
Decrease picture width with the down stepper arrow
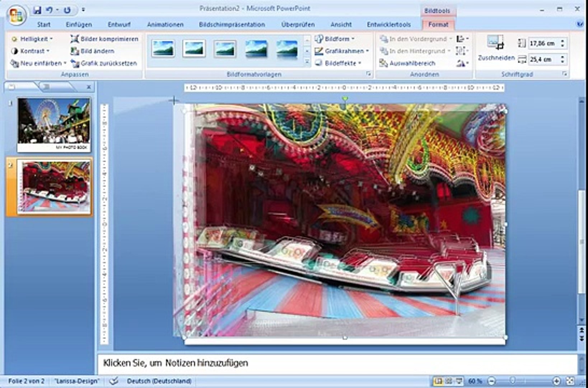tap(563, 62)
